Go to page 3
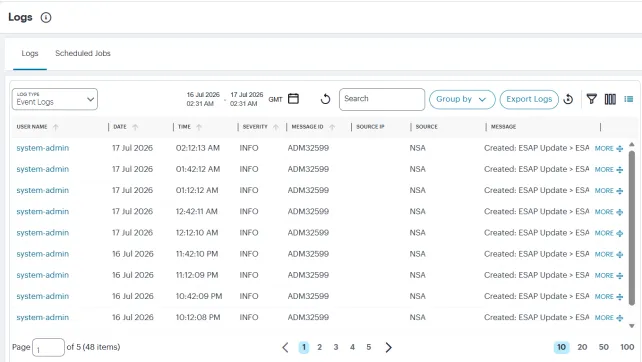This screenshot has height=362, width=642. [336, 347]
